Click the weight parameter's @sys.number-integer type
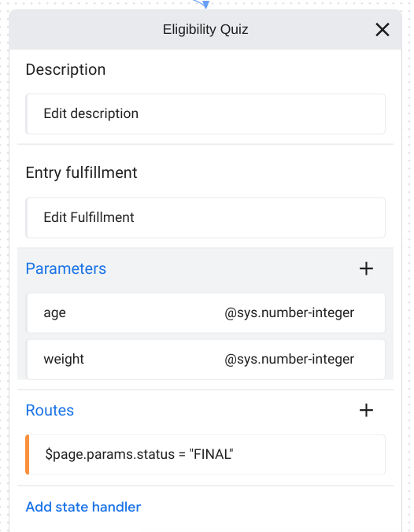Screen dimensions: 414x532 (x=289, y=359)
